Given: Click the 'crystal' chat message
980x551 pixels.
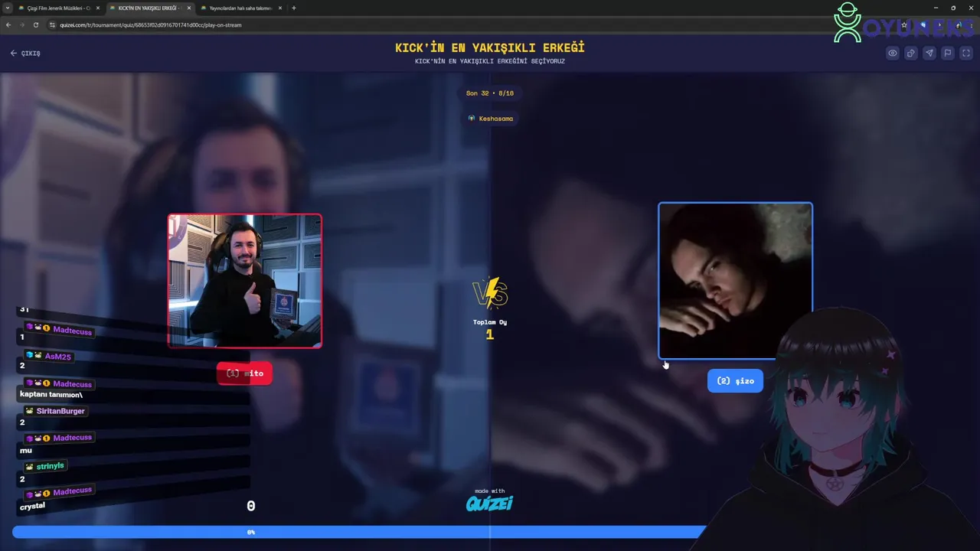Looking at the screenshot, I should (32, 506).
